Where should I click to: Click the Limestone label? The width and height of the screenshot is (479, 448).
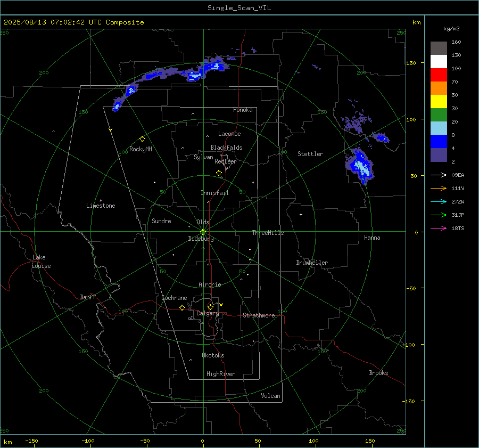(101, 206)
